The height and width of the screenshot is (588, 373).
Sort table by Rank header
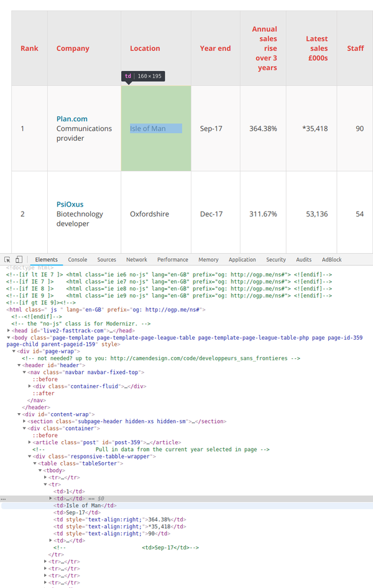pos(30,49)
